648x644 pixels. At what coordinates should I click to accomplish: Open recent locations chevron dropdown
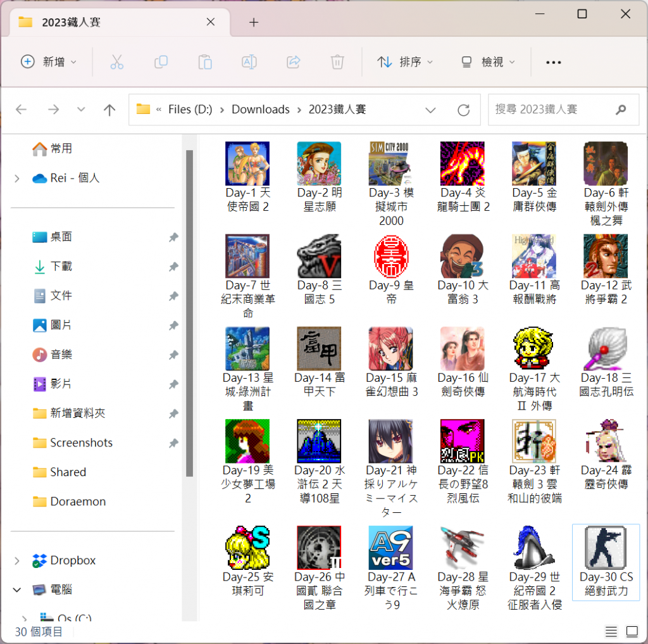tap(81, 110)
